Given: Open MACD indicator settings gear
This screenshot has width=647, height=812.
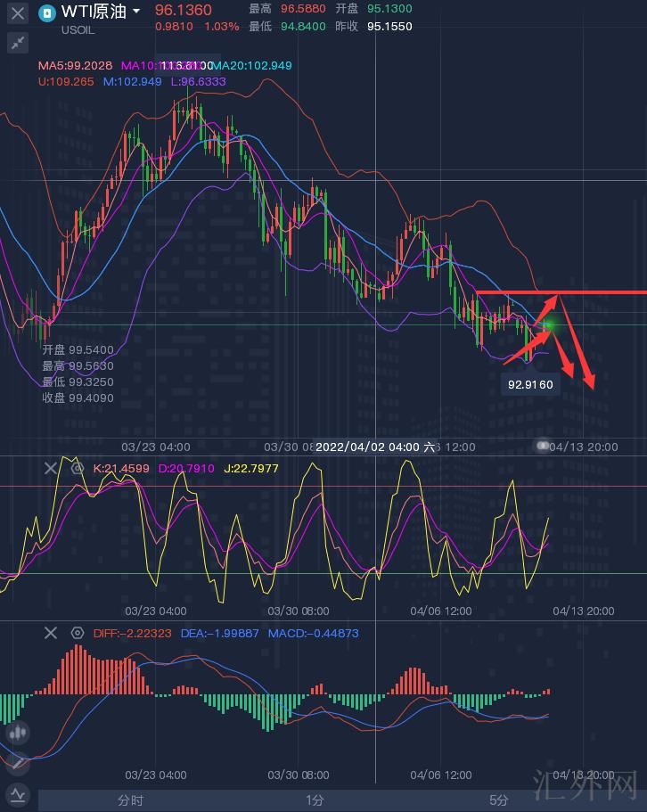Looking at the screenshot, I should 78,633.
